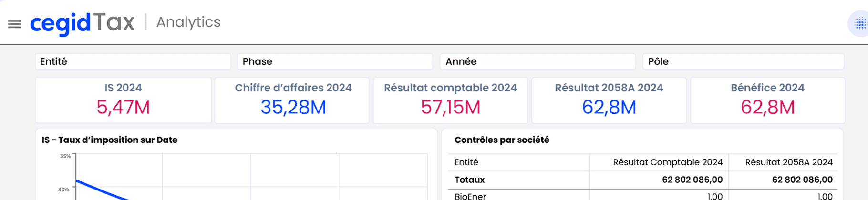Open the hamburger navigation menu
This screenshot has width=868, height=200.
pos(15,24)
